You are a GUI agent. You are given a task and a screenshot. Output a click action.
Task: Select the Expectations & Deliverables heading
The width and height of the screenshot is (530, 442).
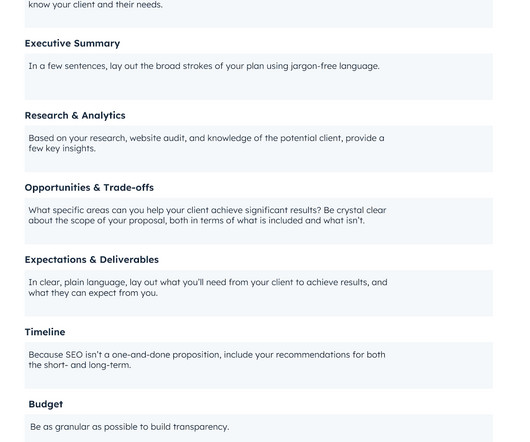92,260
